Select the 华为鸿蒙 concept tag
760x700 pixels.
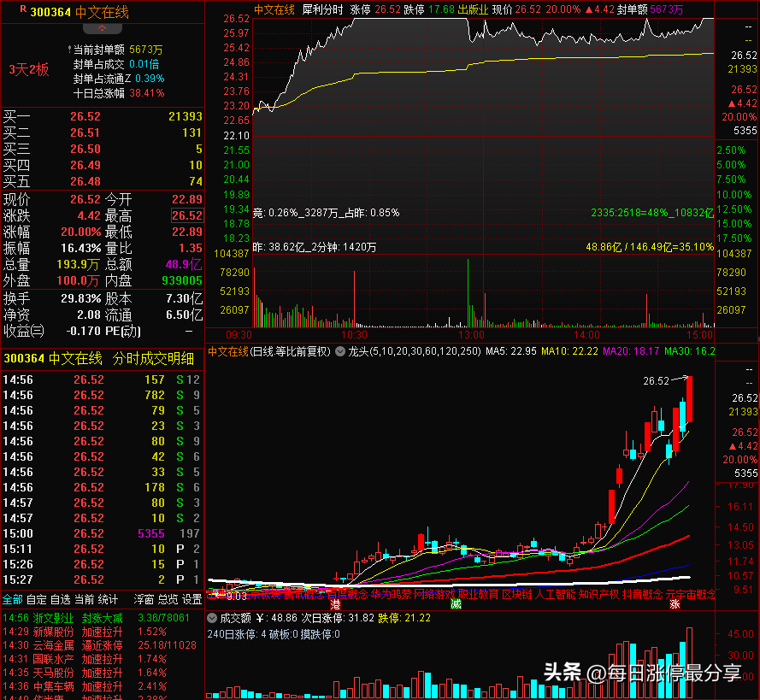[392, 594]
